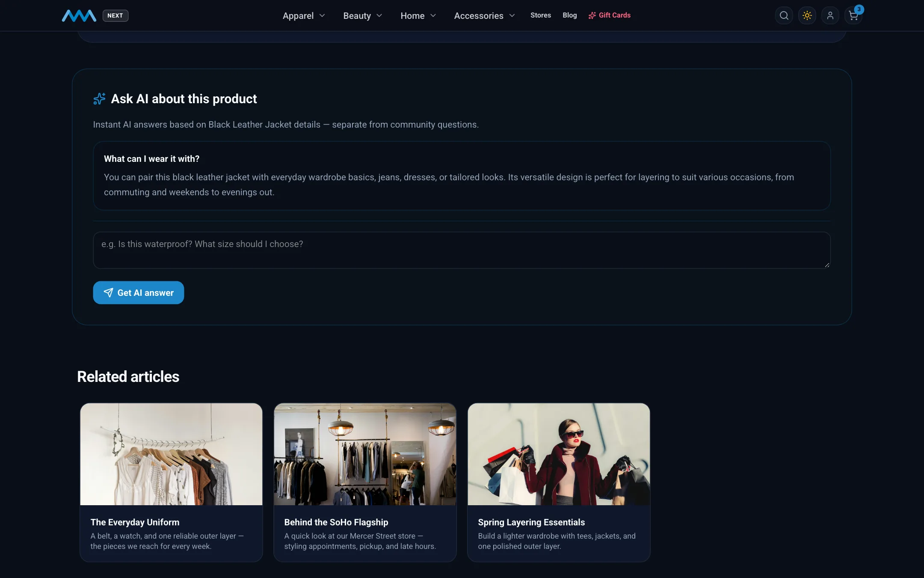Open the search icon in header

pyautogui.click(x=784, y=15)
